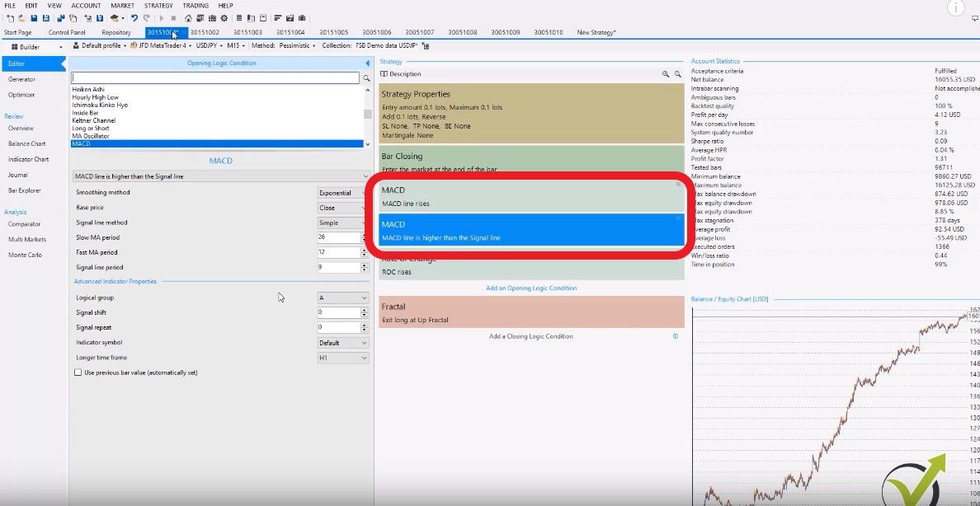Image resolution: width=980 pixels, height=506 pixels.
Task: Open settings via the toolbar gear icon
Action: pyautogui.click(x=224, y=18)
